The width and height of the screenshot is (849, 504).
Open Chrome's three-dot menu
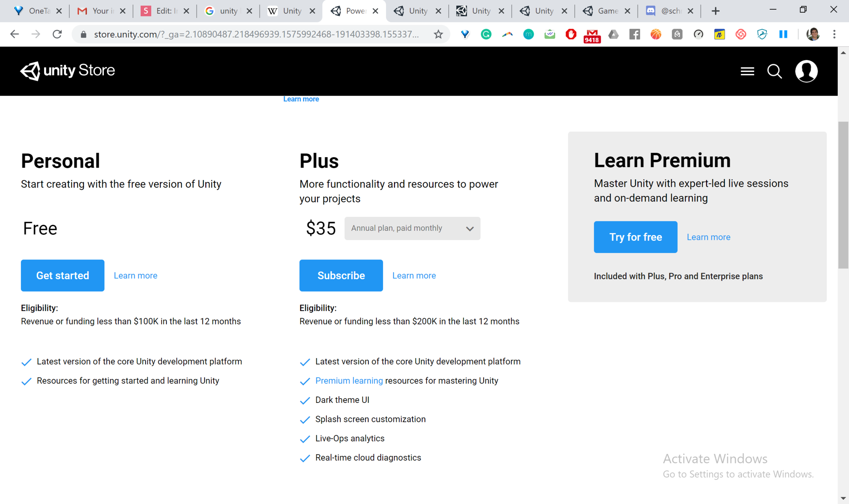(x=834, y=34)
